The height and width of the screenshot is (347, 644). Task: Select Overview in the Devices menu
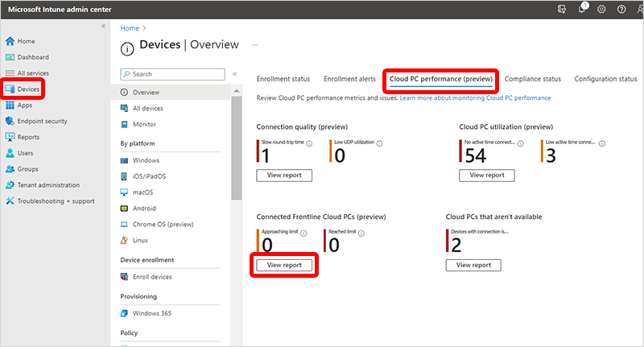[171, 93]
